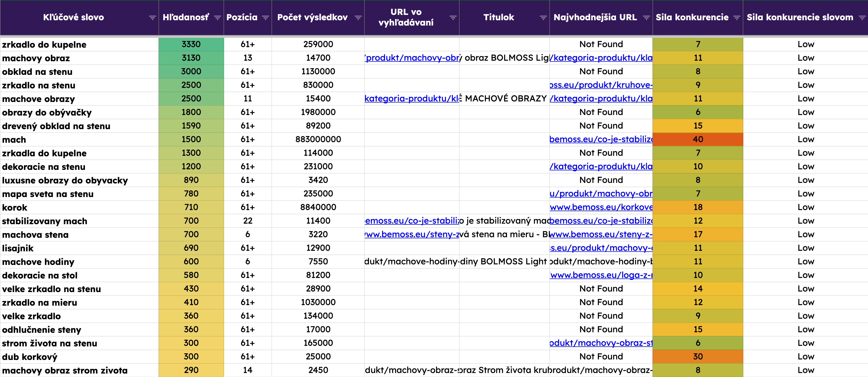868x377 pixels.
Task: Click search volume cell 890
Action: 191,180
